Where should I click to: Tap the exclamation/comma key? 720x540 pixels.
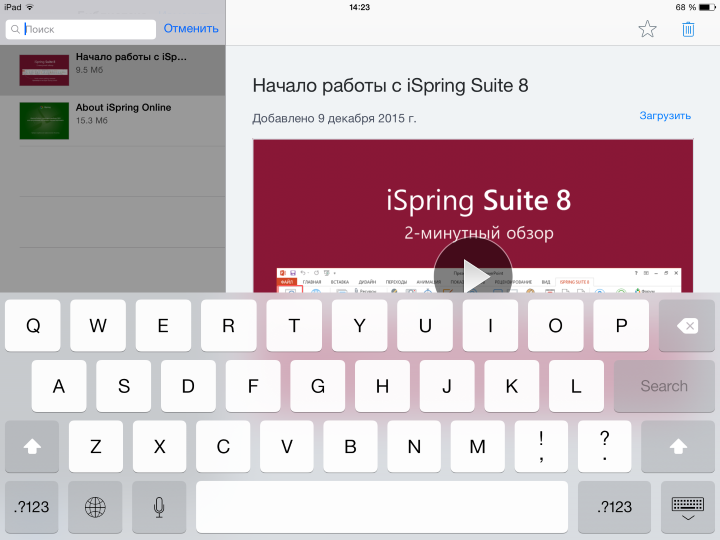coord(541,446)
